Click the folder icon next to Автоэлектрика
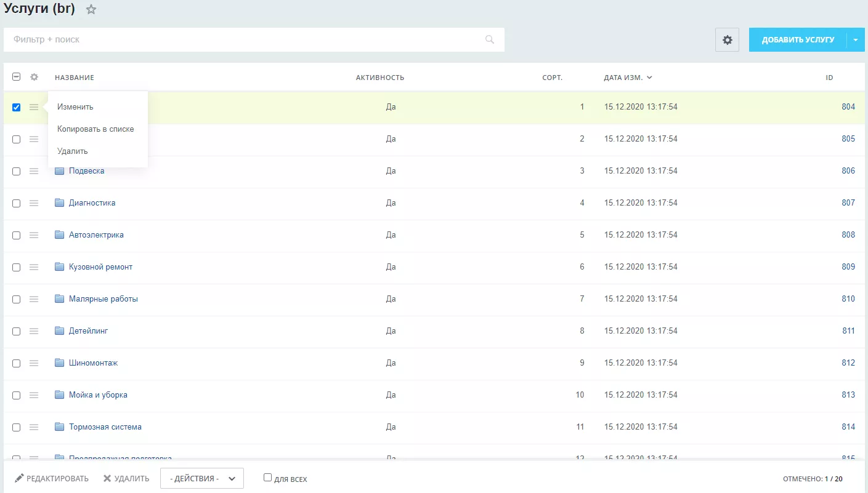Viewport: 868px width, 493px height. 60,234
